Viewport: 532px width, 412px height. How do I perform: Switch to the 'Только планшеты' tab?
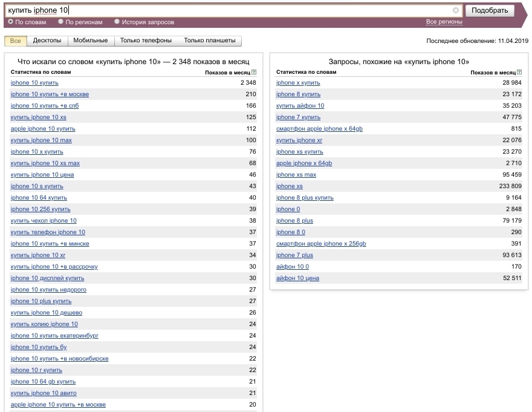coord(210,41)
